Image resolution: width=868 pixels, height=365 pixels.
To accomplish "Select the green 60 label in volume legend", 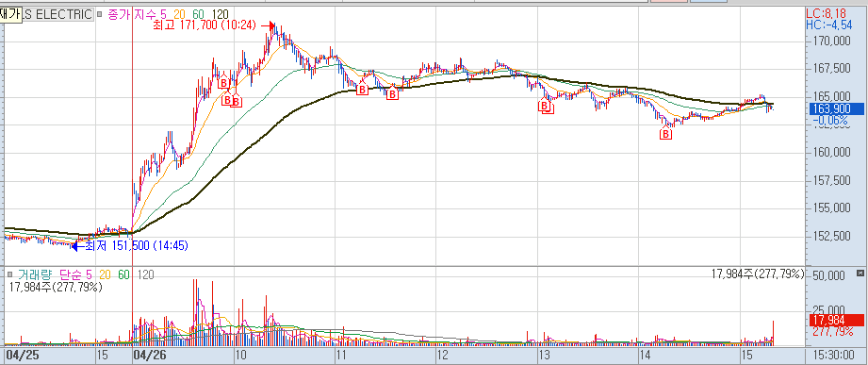I will click(124, 274).
